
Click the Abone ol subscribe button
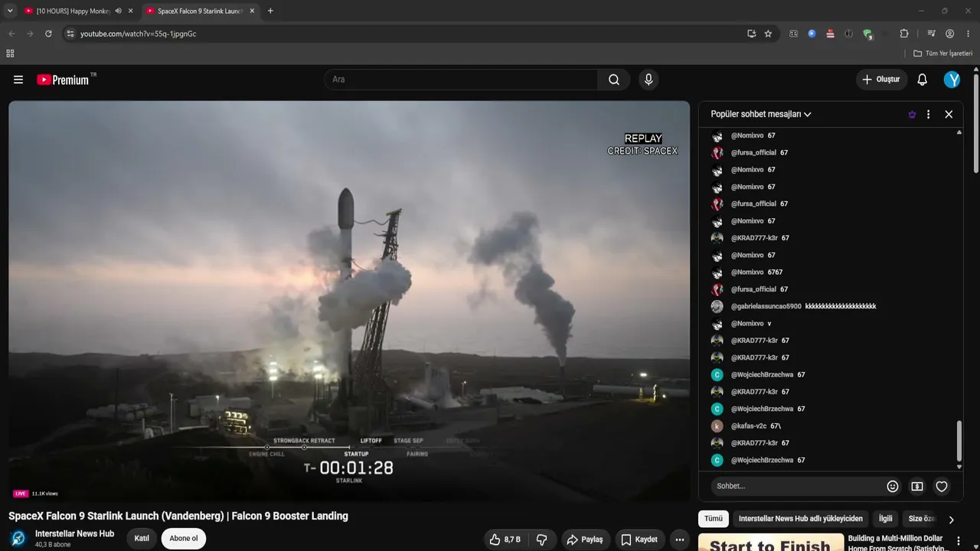[184, 539]
